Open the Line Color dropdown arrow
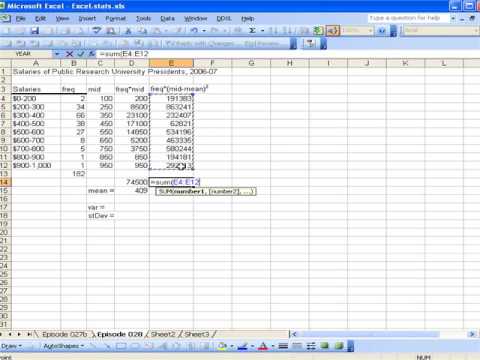Image resolution: width=480 pixels, height=360 pixels. tap(252, 346)
